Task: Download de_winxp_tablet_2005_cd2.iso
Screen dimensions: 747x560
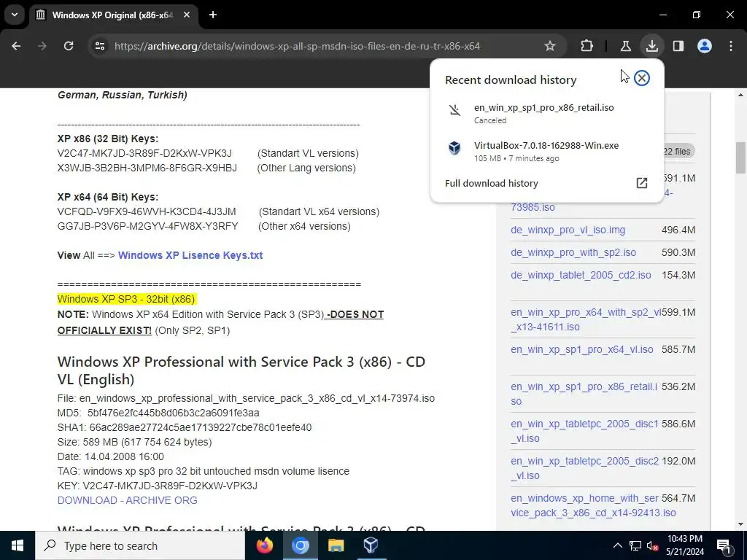Action: tap(581, 275)
